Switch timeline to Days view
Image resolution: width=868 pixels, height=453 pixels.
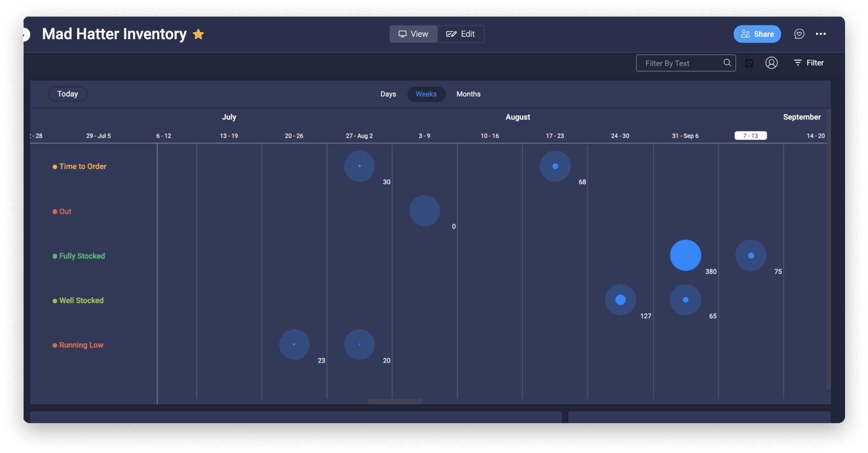[x=388, y=94]
